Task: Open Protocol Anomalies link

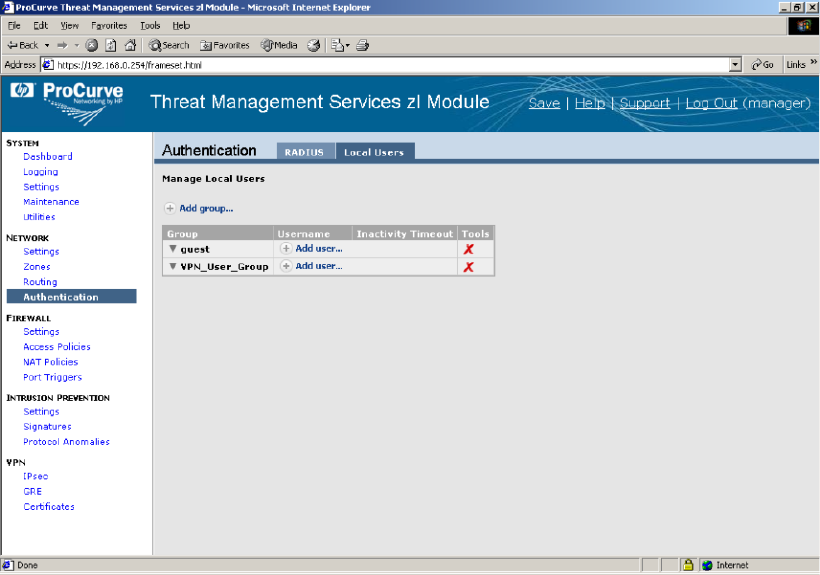Action: (x=66, y=442)
